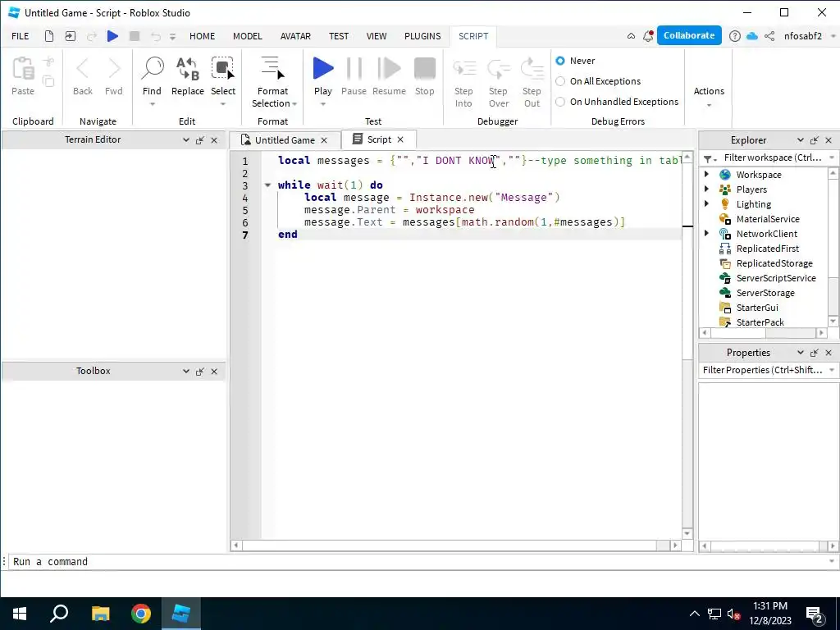Click the quick access Play icon
Viewport: 840px width, 630px height.
(112, 36)
